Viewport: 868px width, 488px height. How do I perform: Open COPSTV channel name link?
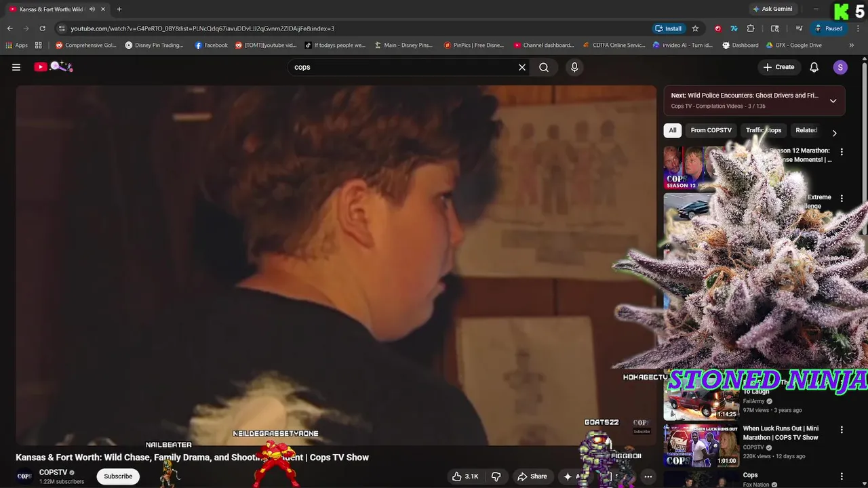click(x=53, y=472)
